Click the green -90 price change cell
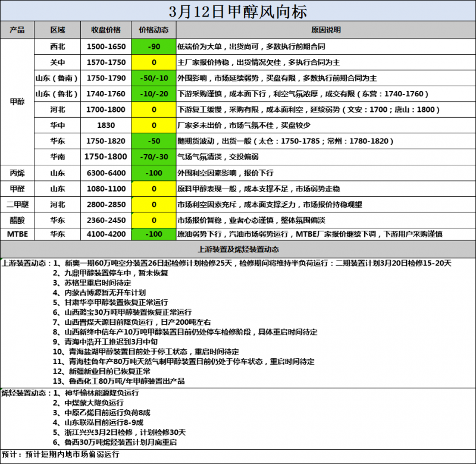Viewport: 476px width, 464px height. click(x=154, y=47)
